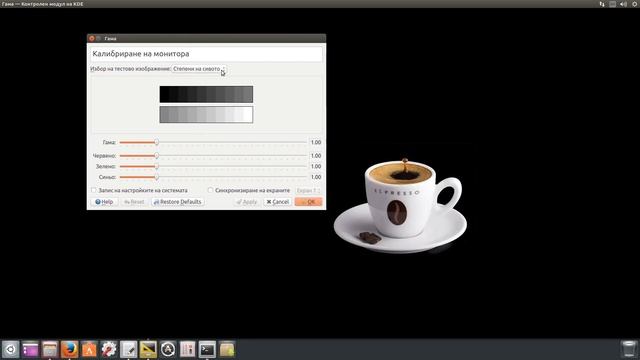Open the test image selection dropdown
This screenshot has height=360, width=640.
tap(199, 69)
